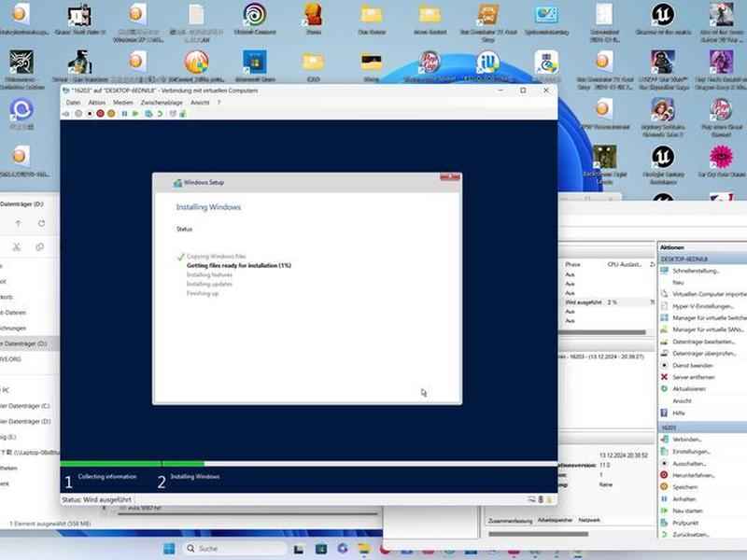Open Einstellungen for VM 16203
This screenshot has height=560, width=747.
691,452
